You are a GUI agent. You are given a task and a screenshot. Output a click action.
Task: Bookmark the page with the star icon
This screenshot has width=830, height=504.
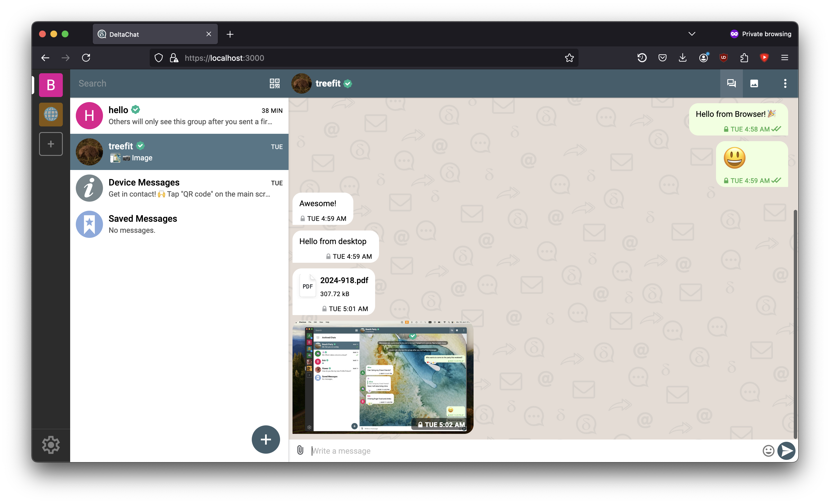click(x=569, y=58)
